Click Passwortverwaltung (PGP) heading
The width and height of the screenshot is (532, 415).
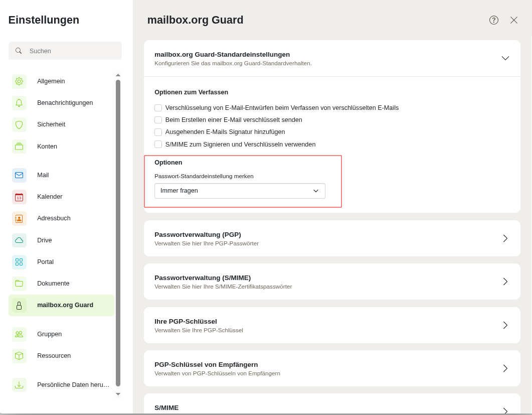click(198, 235)
